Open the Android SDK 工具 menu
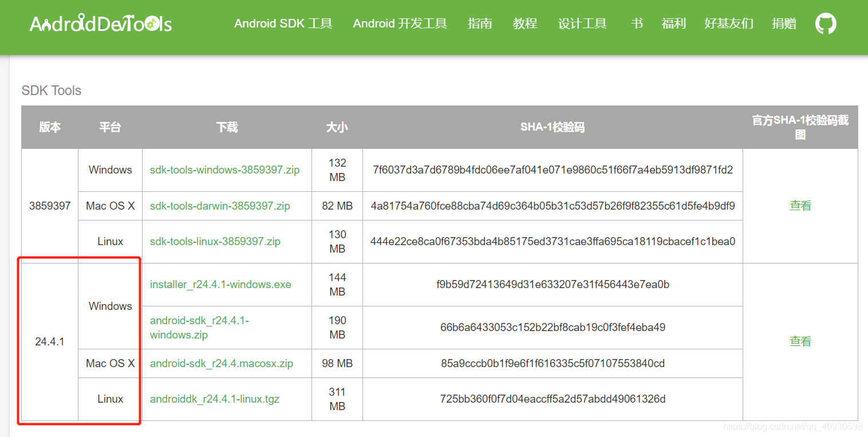This screenshot has width=868, height=437. coord(283,23)
